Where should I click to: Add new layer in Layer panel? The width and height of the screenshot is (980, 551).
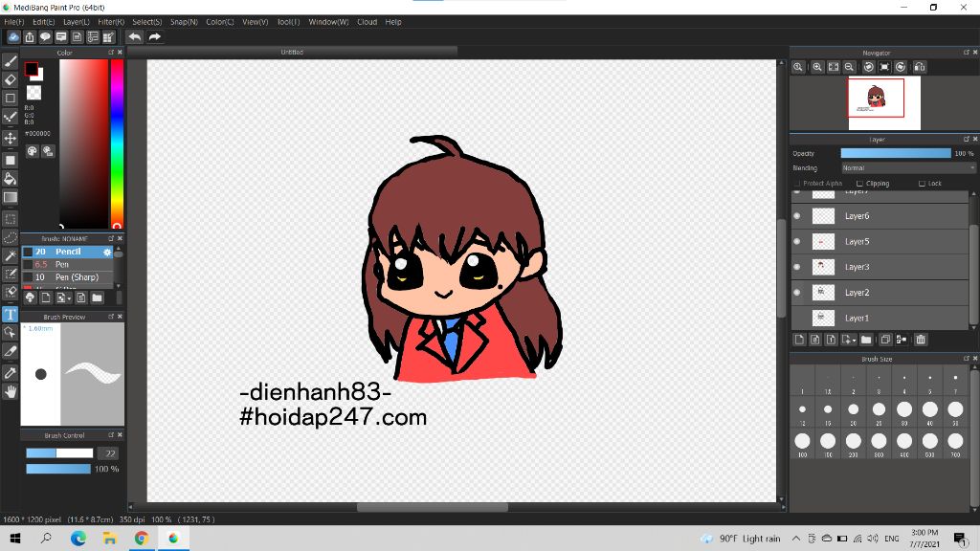[x=799, y=340]
